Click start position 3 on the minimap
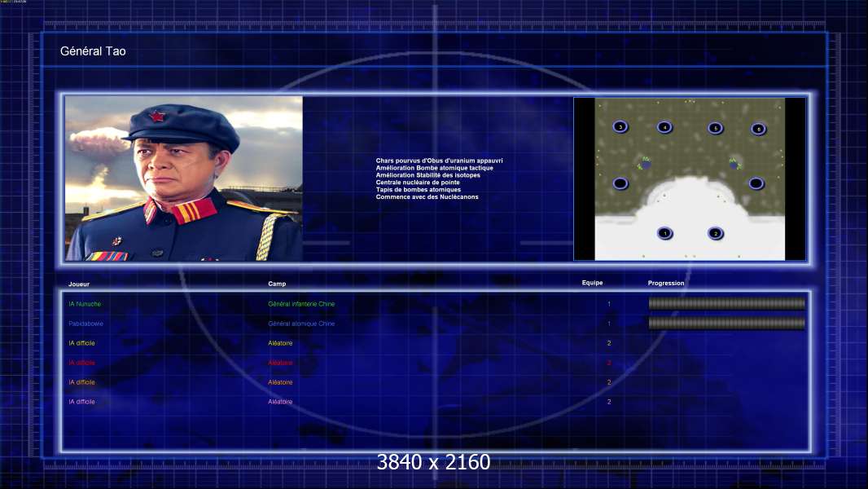 click(620, 127)
